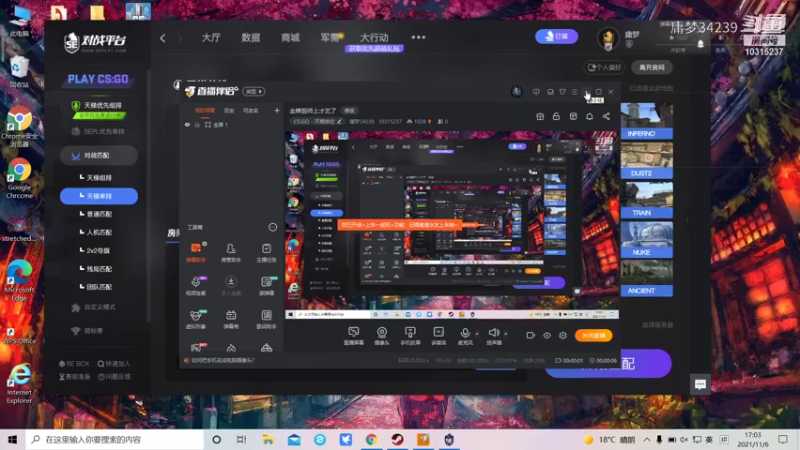Toggle the INFERNO map thumbnail
This screenshot has width=800, height=450.
click(646, 121)
